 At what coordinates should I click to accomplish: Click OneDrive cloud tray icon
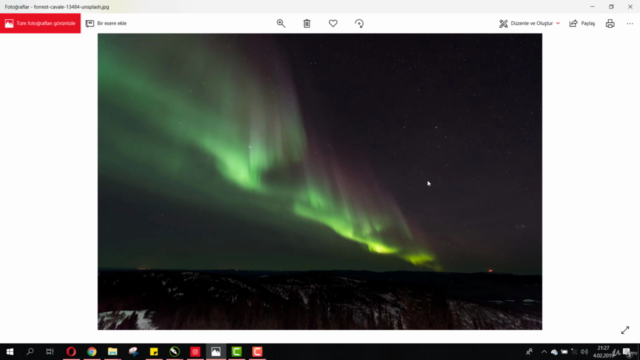click(554, 352)
